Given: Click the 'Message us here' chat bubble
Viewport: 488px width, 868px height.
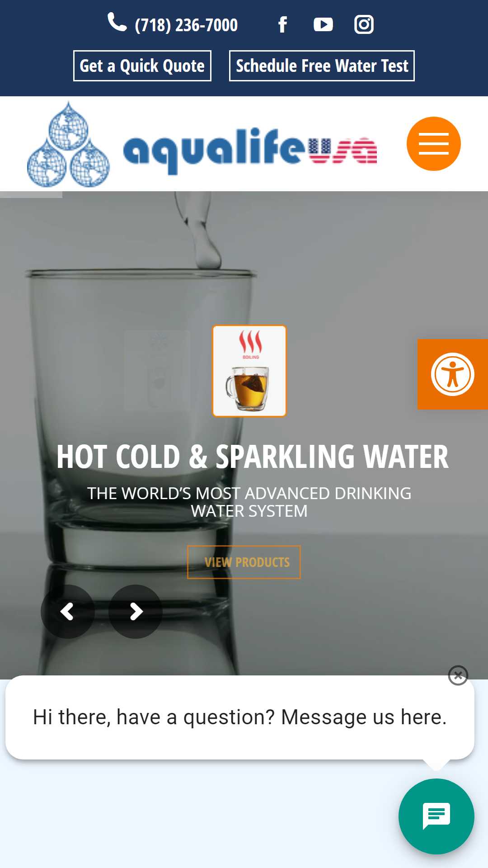Looking at the screenshot, I should coord(240,717).
